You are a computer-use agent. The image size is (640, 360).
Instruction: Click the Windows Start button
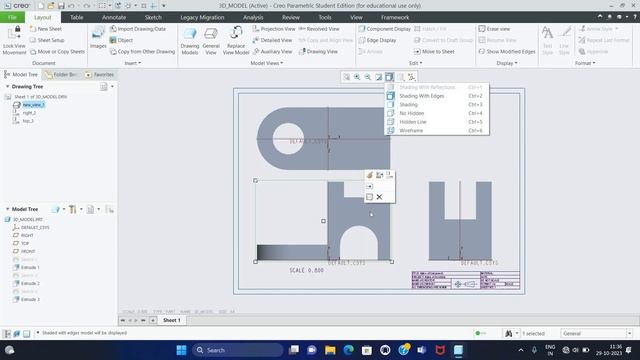[181, 350]
